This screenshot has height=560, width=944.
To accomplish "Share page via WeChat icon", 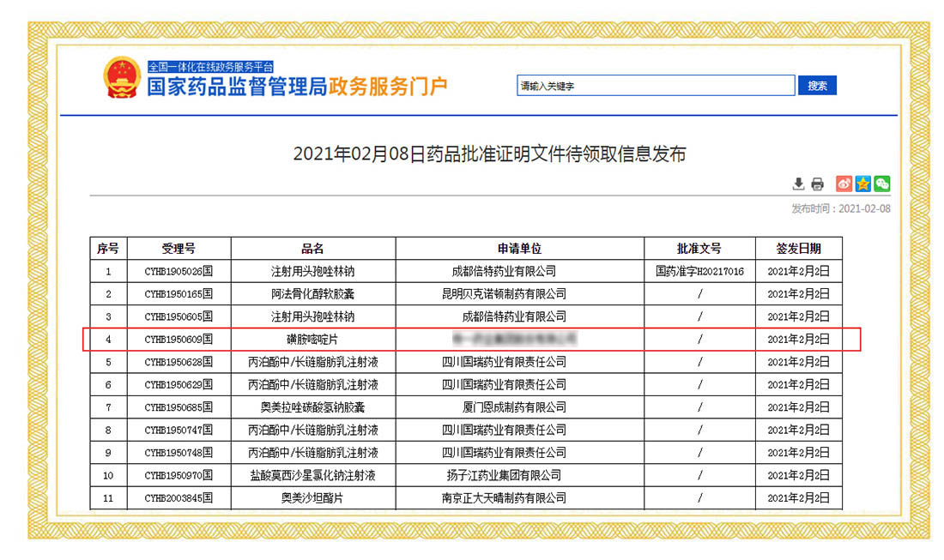I will 881,184.
